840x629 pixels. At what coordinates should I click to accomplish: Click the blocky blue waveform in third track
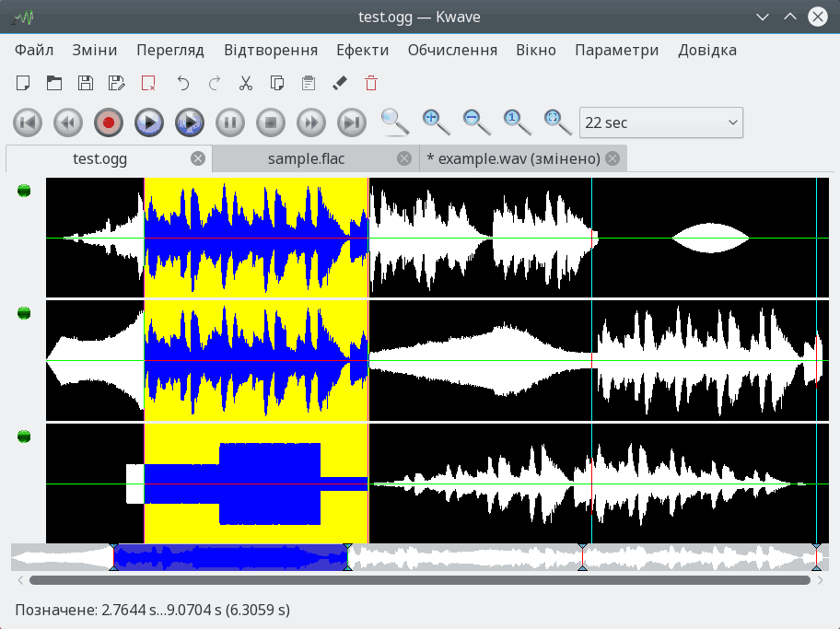[256, 483]
